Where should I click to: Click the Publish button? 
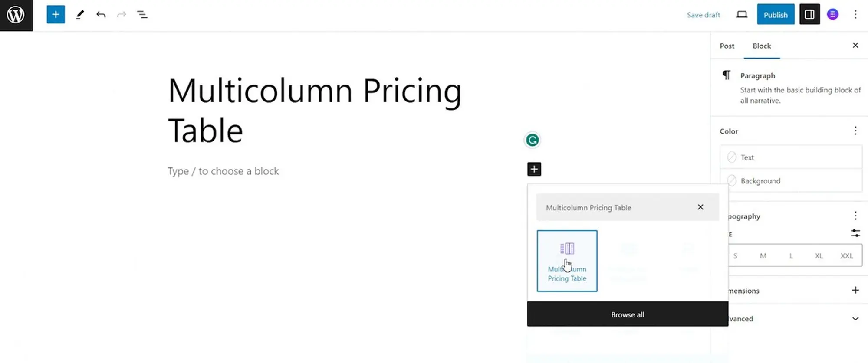click(x=776, y=15)
